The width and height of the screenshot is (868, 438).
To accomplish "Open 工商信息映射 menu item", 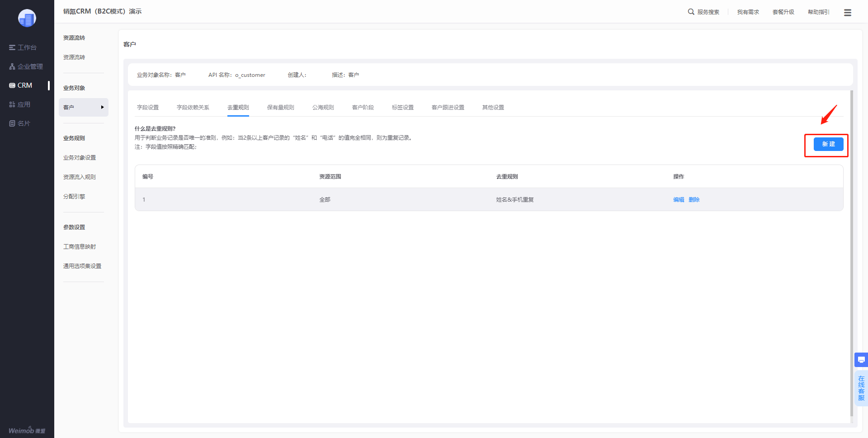I will [x=80, y=247].
